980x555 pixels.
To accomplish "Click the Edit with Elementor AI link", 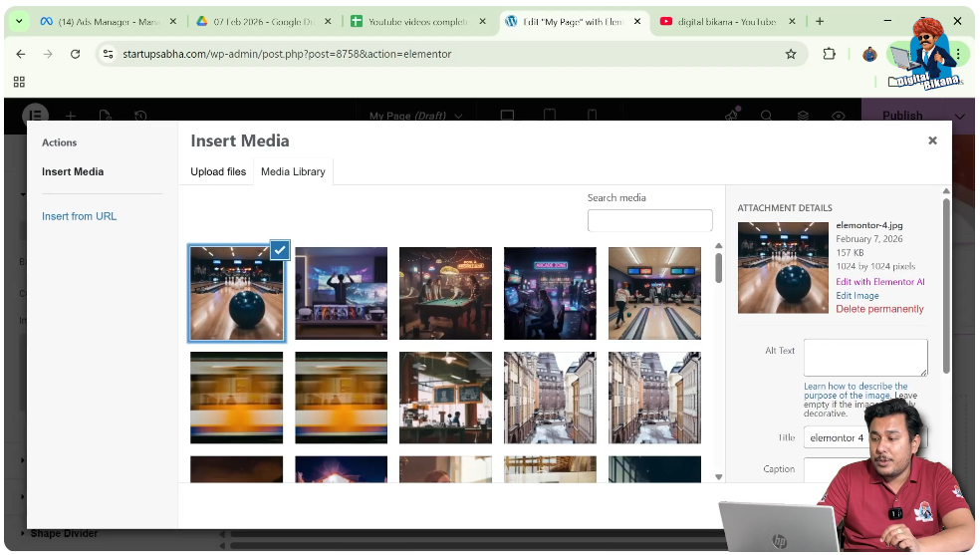I will coord(879,282).
